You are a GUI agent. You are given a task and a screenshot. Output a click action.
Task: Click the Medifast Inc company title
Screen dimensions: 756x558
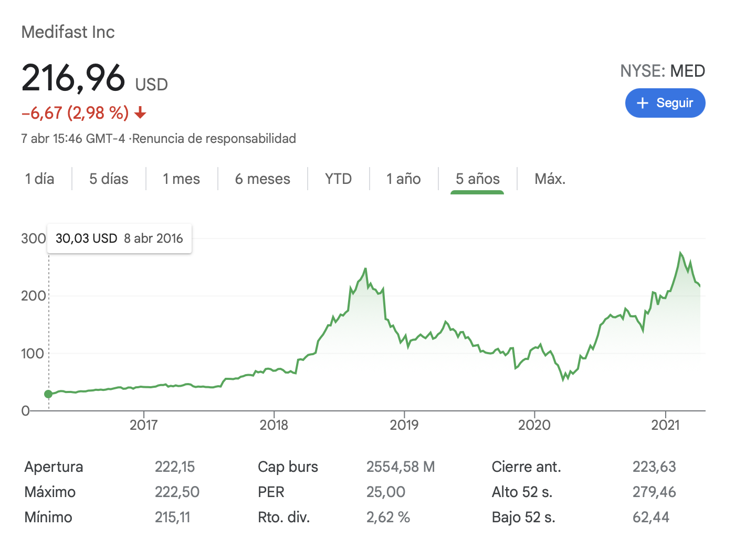[68, 32]
